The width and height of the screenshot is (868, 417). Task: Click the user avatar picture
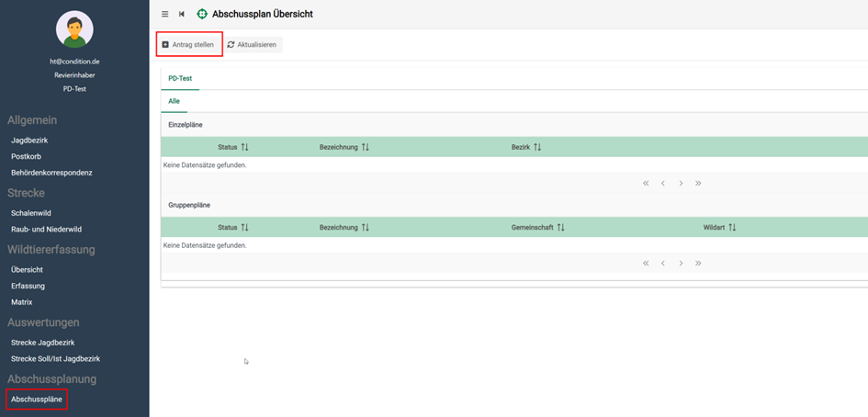tap(74, 29)
